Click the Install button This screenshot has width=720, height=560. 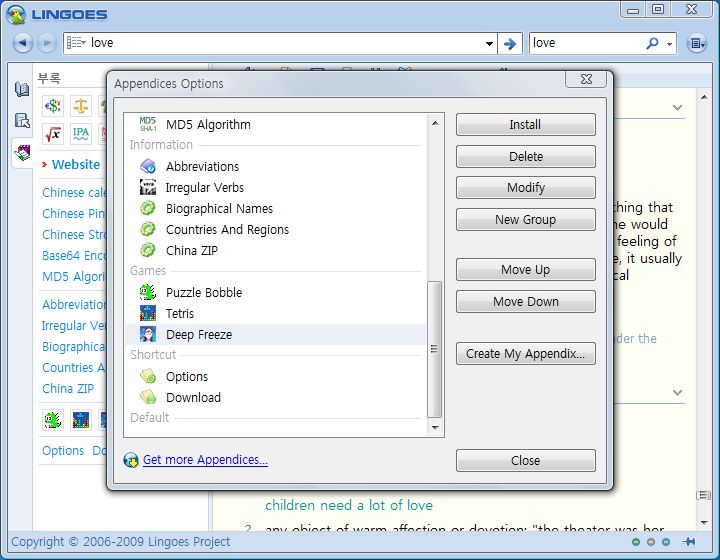coord(526,124)
